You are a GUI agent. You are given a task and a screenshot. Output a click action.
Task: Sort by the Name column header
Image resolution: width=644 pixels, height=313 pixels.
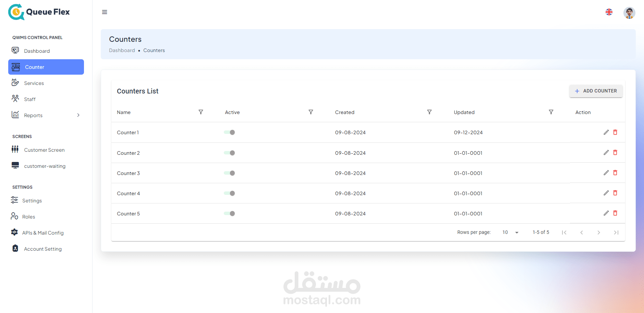(x=124, y=112)
